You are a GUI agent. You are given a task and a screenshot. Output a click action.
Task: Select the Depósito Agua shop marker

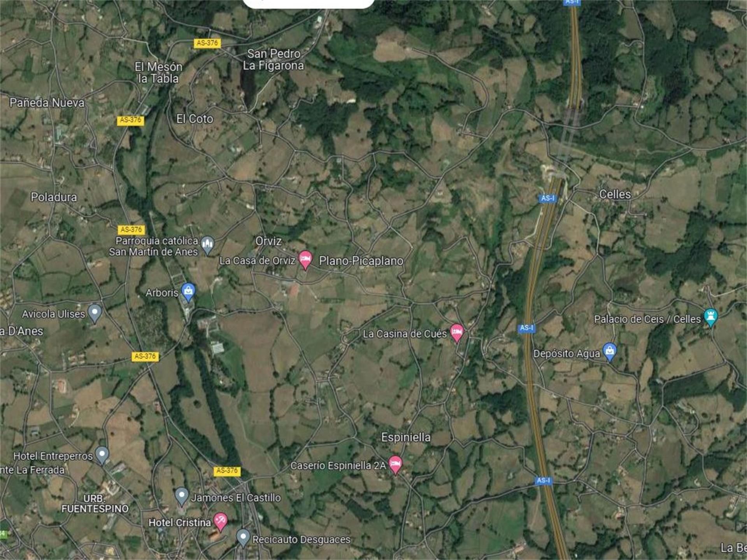coord(610,353)
